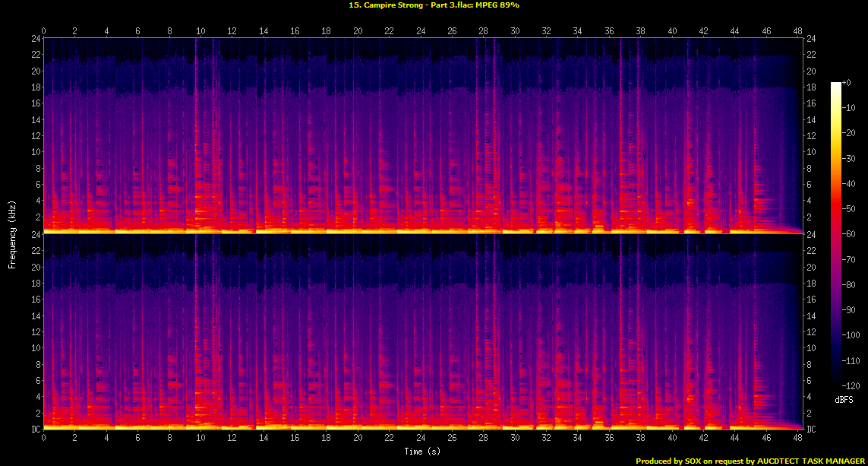Screen dimensions: 868x466
Task: Click the 48 second mark on bottom time axis
Action: [x=797, y=439]
